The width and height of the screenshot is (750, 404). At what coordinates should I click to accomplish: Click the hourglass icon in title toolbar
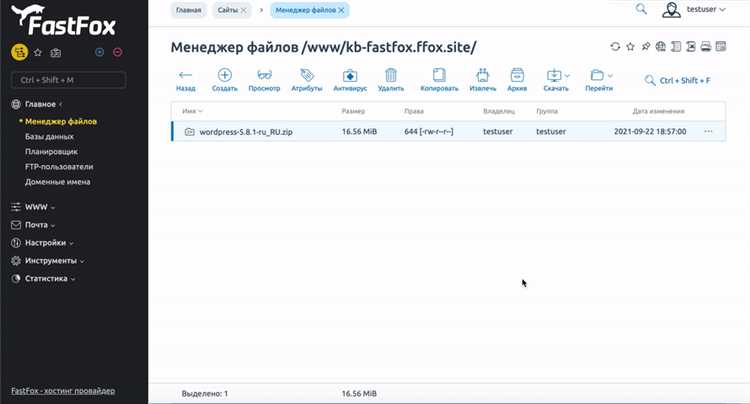click(691, 46)
